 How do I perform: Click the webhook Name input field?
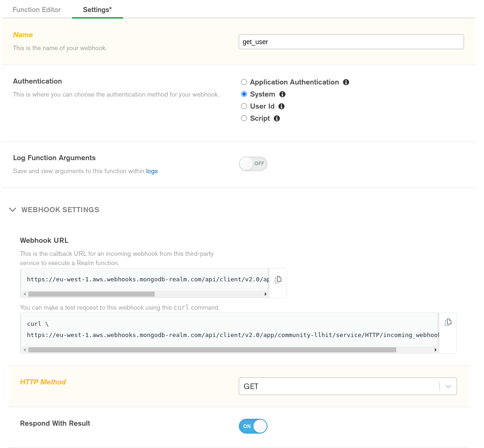tap(351, 42)
